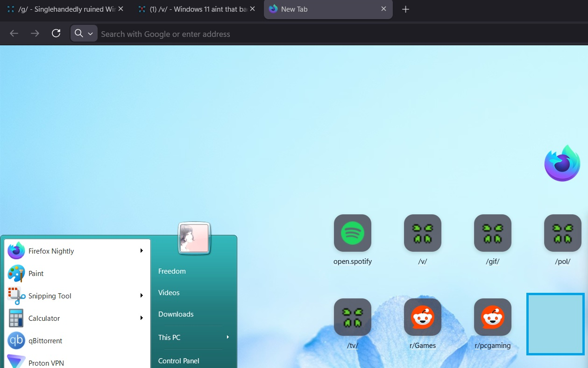This screenshot has width=588, height=368.
Task: Open Control Panel from the start menu
Action: (179, 361)
